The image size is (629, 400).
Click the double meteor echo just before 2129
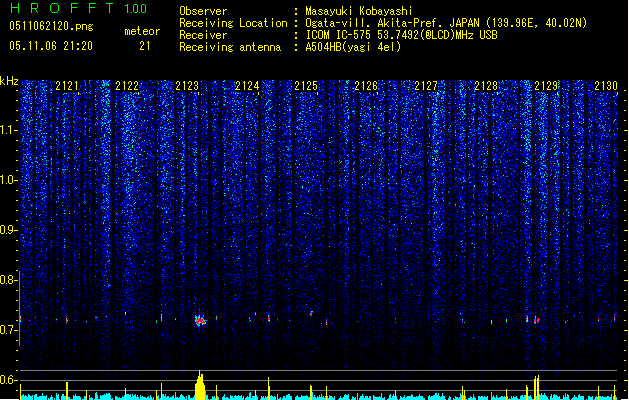tap(536, 320)
